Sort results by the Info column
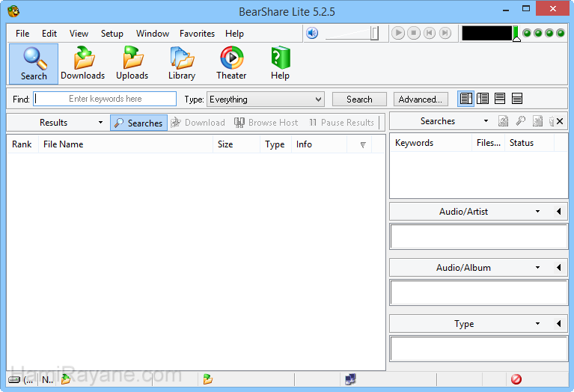Screen dimensions: 574x392 (x=320, y=144)
